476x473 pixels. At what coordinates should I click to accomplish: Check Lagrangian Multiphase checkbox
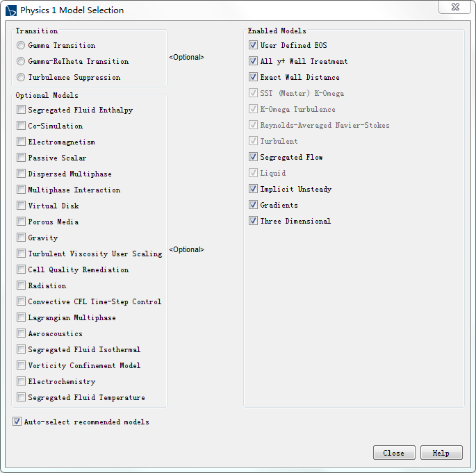click(x=22, y=317)
